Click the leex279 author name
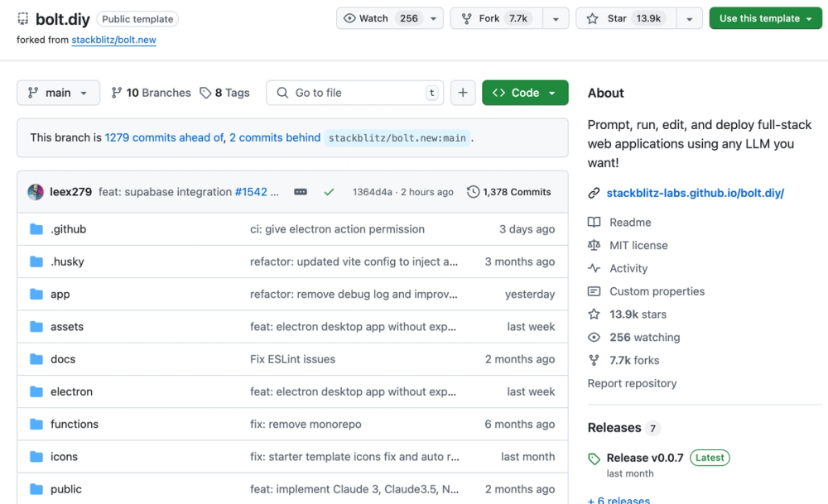The height and width of the screenshot is (504, 828). point(70,192)
